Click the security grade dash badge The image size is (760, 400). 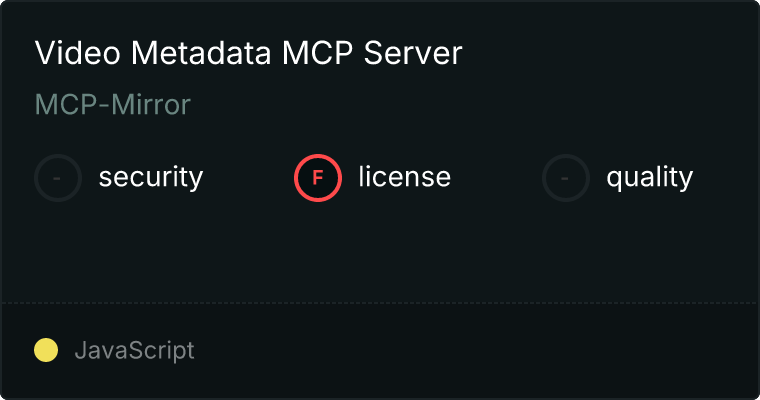58,178
